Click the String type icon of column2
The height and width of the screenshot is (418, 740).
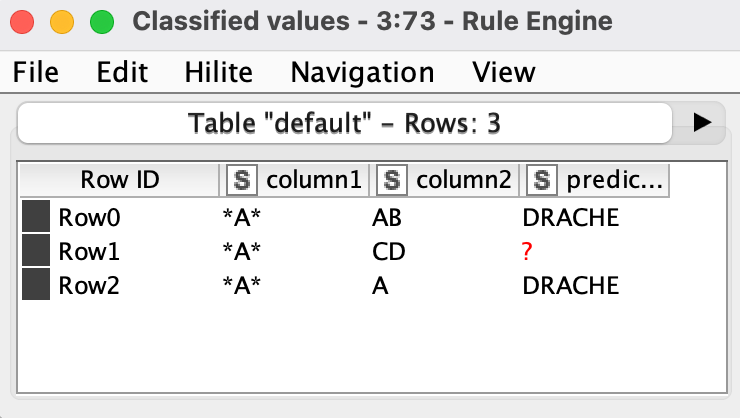point(392,180)
